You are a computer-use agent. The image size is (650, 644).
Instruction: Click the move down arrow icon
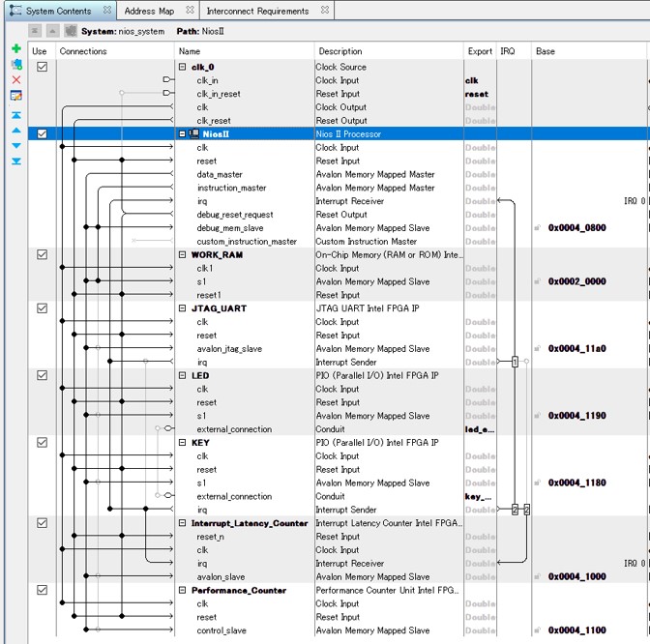click(16, 145)
